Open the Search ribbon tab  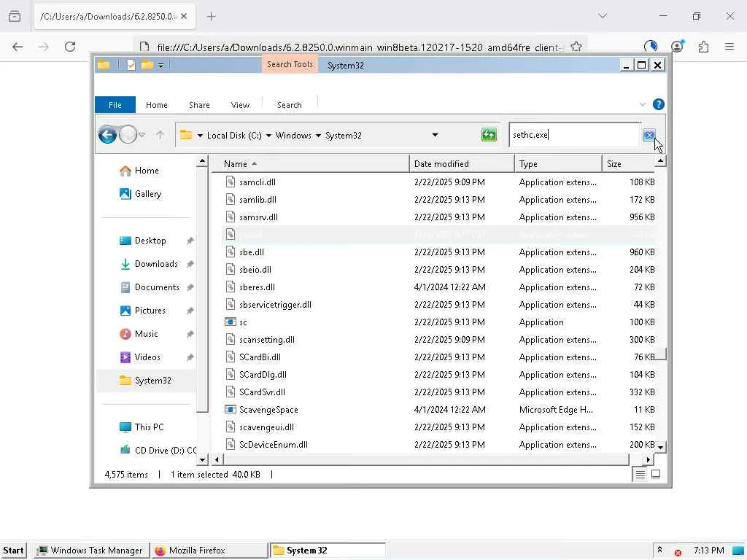289,105
